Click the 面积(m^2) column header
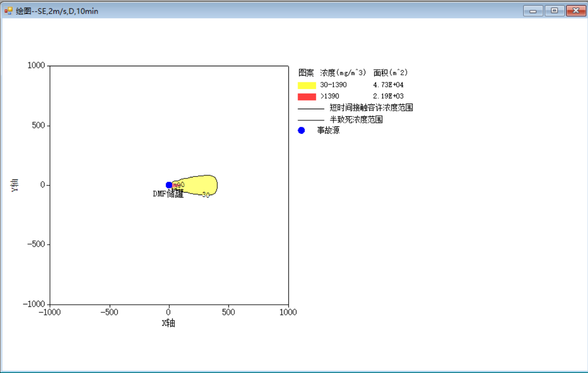588x373 pixels. pos(390,73)
